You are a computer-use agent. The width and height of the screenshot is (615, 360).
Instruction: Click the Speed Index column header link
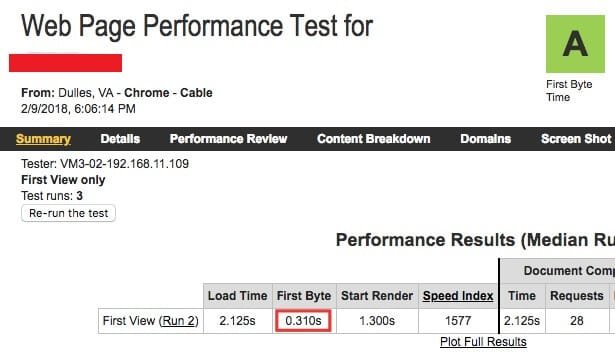click(x=458, y=296)
